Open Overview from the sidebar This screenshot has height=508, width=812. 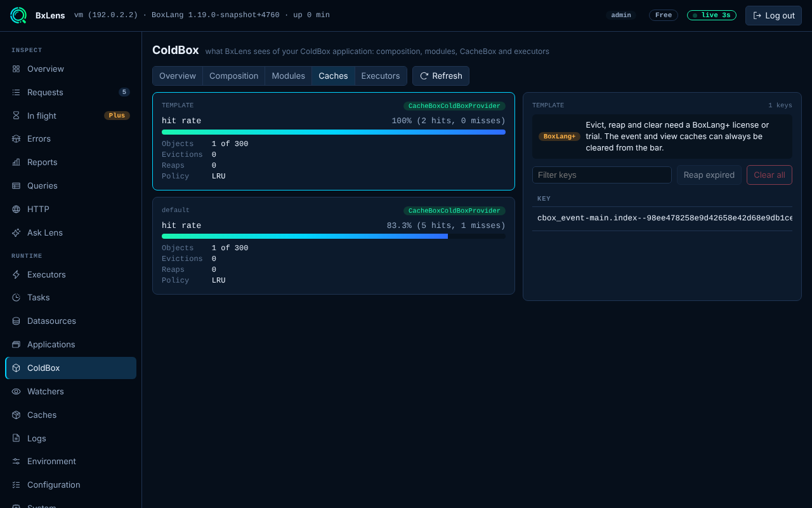[x=70, y=69]
